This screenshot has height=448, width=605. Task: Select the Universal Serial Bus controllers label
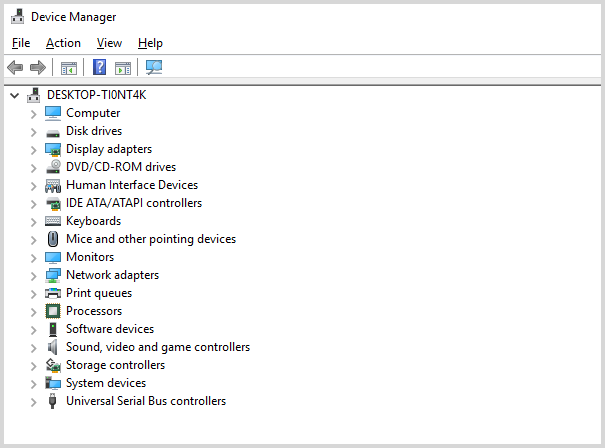pyautogui.click(x=145, y=401)
